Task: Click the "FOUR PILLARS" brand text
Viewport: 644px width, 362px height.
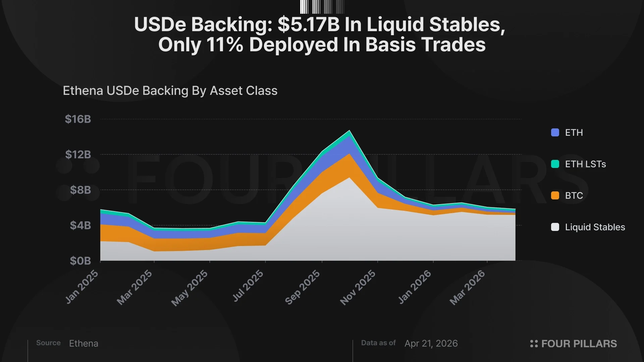Action: pyautogui.click(x=579, y=344)
